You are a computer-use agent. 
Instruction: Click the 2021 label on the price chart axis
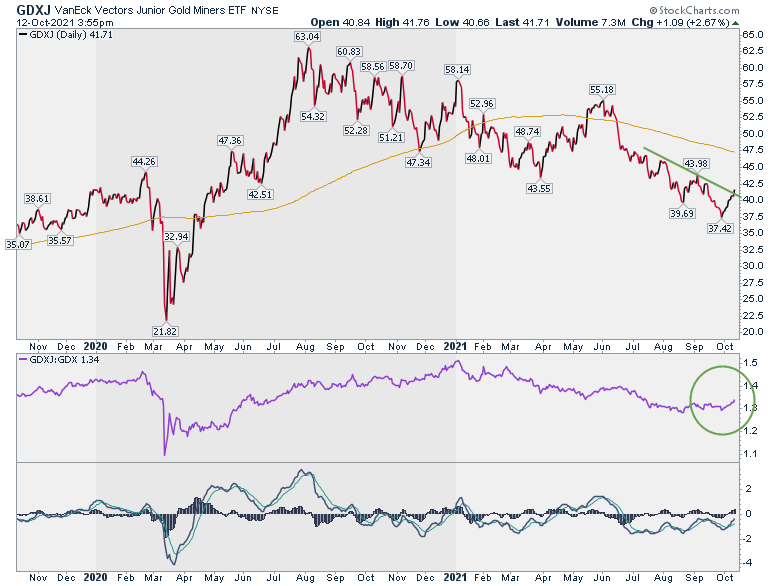tap(455, 346)
